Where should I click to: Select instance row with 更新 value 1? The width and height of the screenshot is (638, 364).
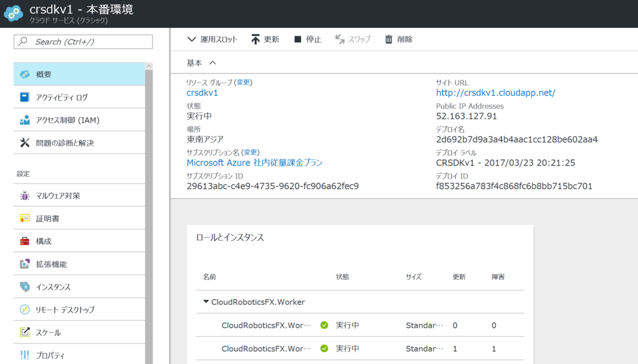359,348
